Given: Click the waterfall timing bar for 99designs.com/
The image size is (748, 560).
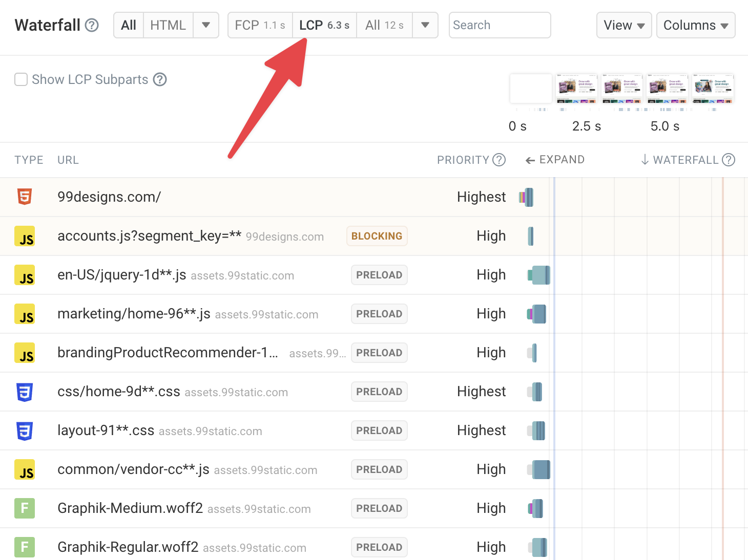Looking at the screenshot, I should click(526, 197).
